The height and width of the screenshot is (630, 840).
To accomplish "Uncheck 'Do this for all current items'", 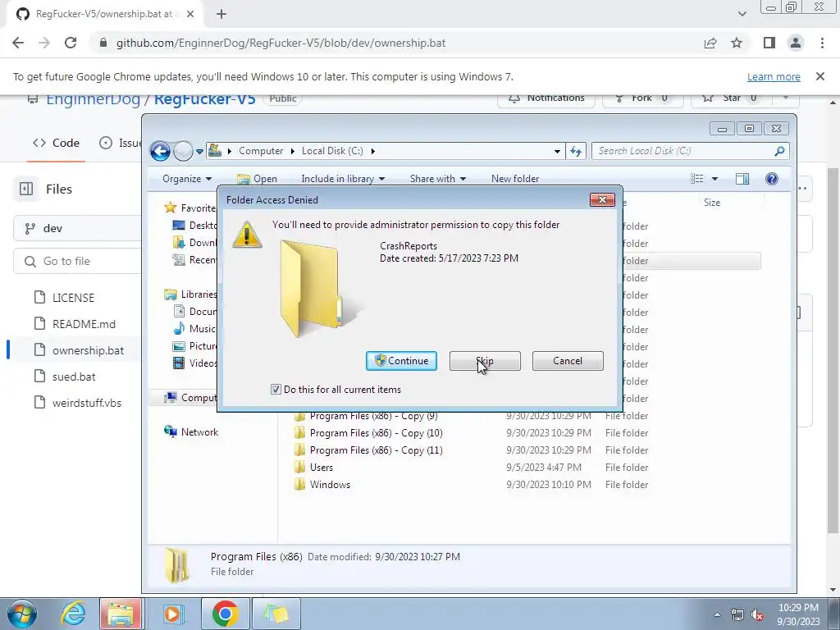I will [x=276, y=390].
